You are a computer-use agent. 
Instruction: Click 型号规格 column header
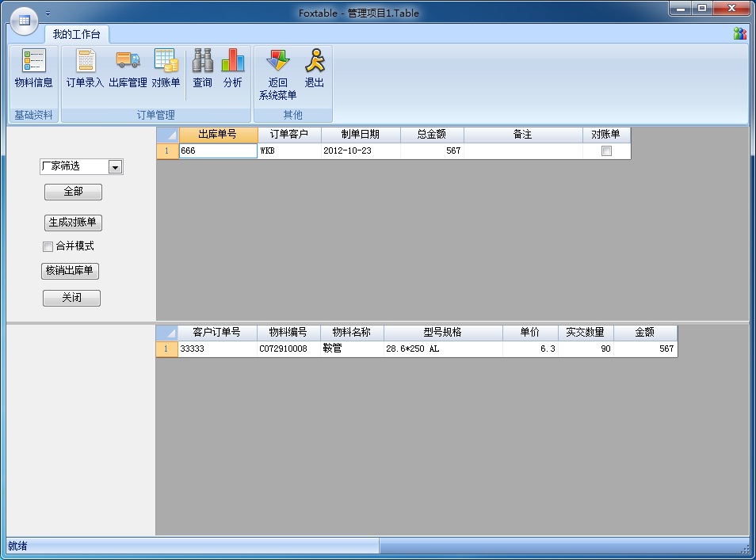(443, 333)
